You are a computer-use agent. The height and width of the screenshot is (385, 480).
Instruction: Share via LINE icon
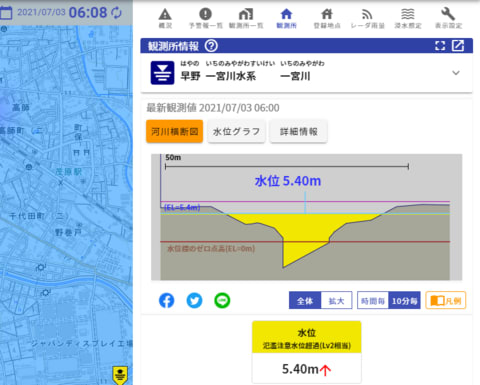pos(222,301)
